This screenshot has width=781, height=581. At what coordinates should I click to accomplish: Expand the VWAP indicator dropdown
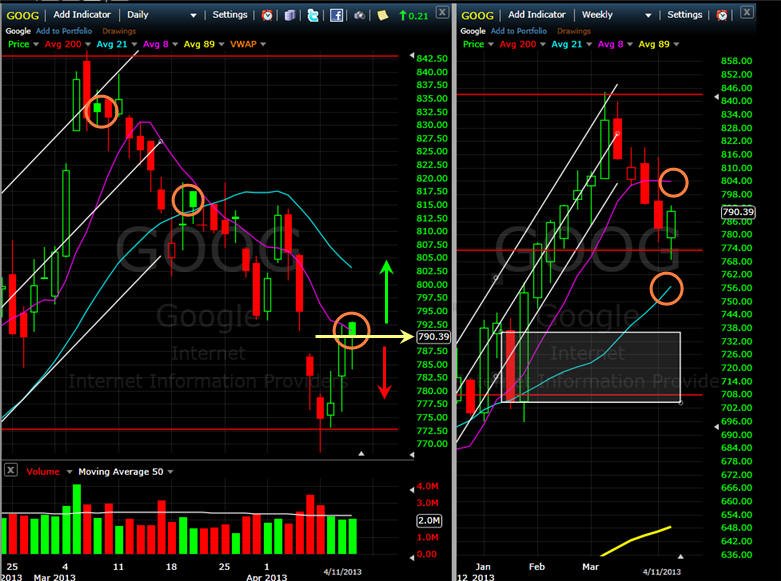click(263, 44)
